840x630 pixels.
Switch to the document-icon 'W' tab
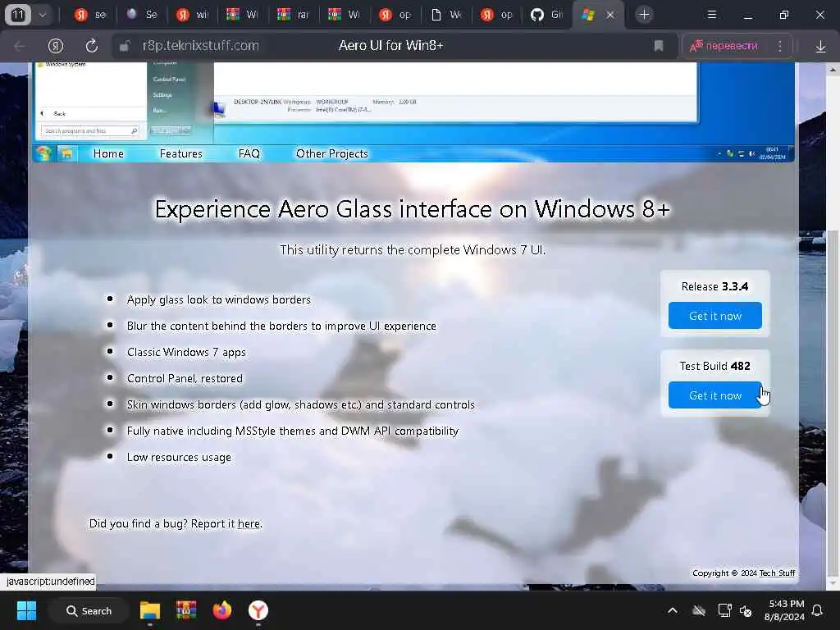(446, 15)
